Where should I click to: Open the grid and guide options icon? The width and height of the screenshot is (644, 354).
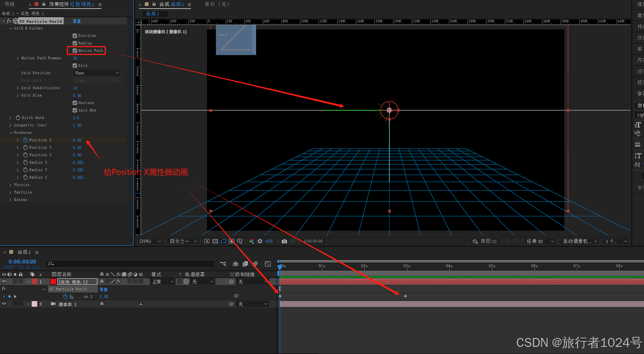(240, 241)
